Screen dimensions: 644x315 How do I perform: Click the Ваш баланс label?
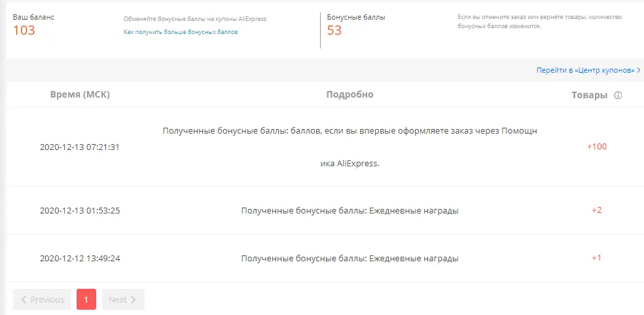coord(33,17)
